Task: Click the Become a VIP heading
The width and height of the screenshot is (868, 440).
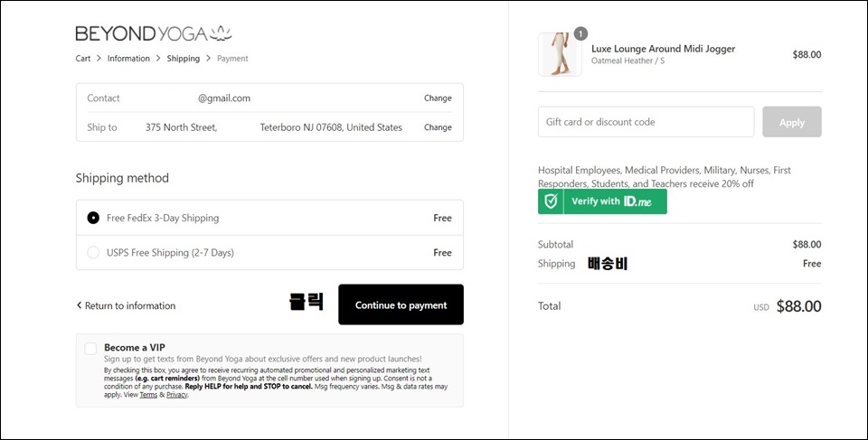Action: point(135,348)
